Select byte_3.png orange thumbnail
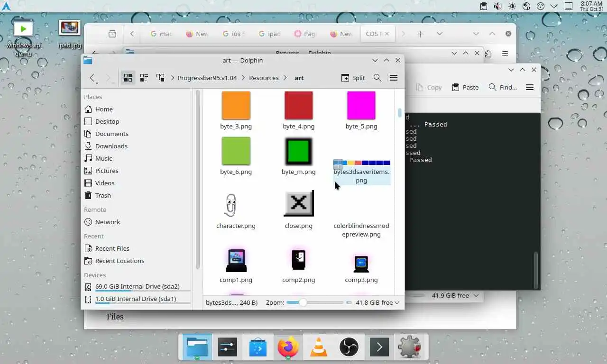The height and width of the screenshot is (364, 607). point(236,105)
